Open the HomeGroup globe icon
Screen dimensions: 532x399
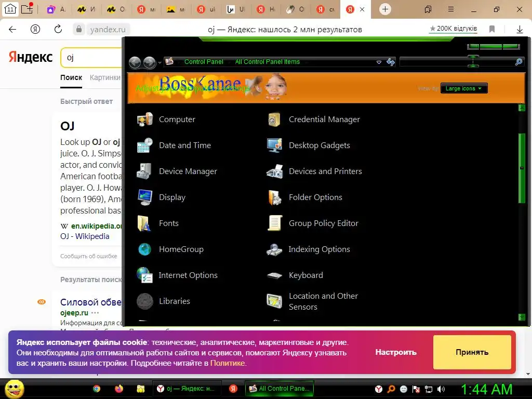coord(145,249)
